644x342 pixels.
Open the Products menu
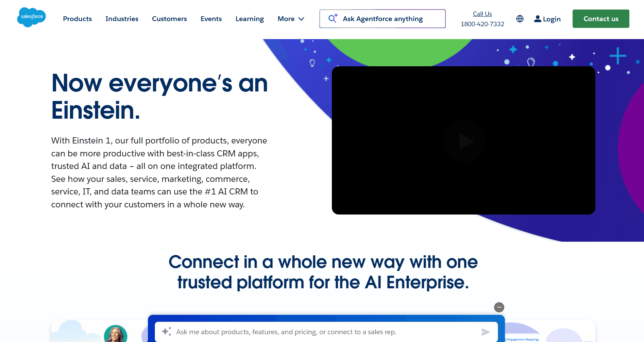tap(77, 19)
